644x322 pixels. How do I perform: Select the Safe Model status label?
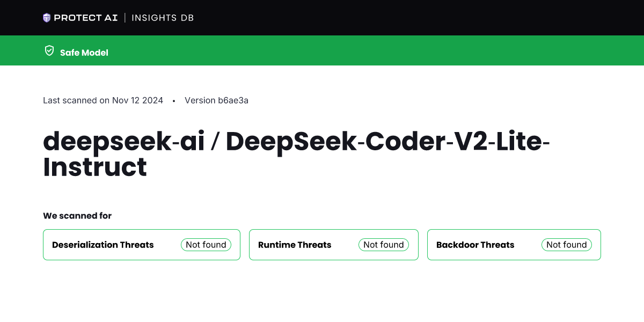84,53
